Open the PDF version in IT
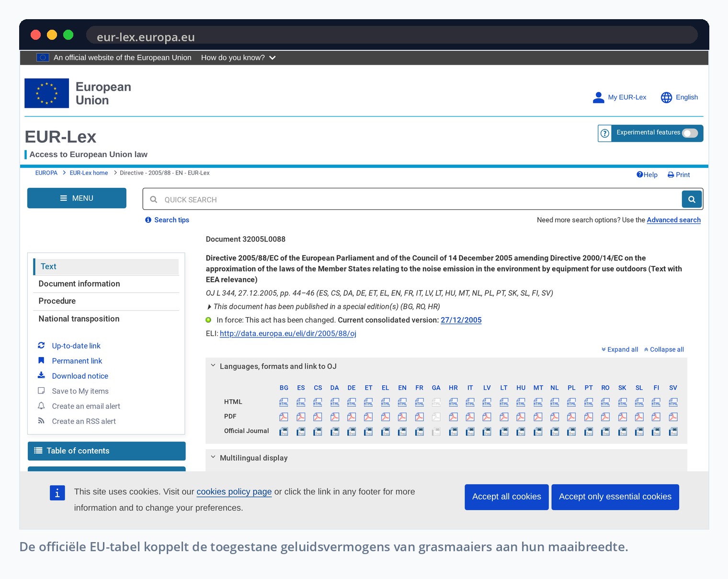The height and width of the screenshot is (579, 728). [x=470, y=417]
